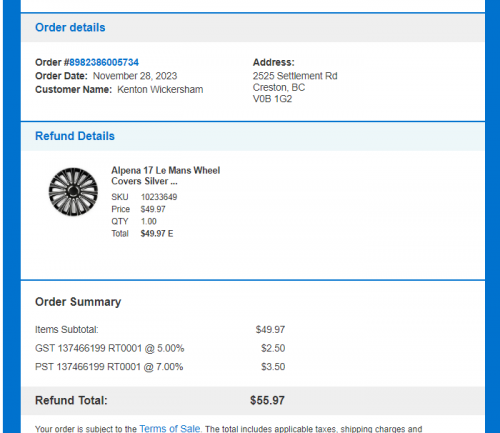This screenshot has height=433, width=500.
Task: Click the QTY value 1.00
Action: coord(149,222)
